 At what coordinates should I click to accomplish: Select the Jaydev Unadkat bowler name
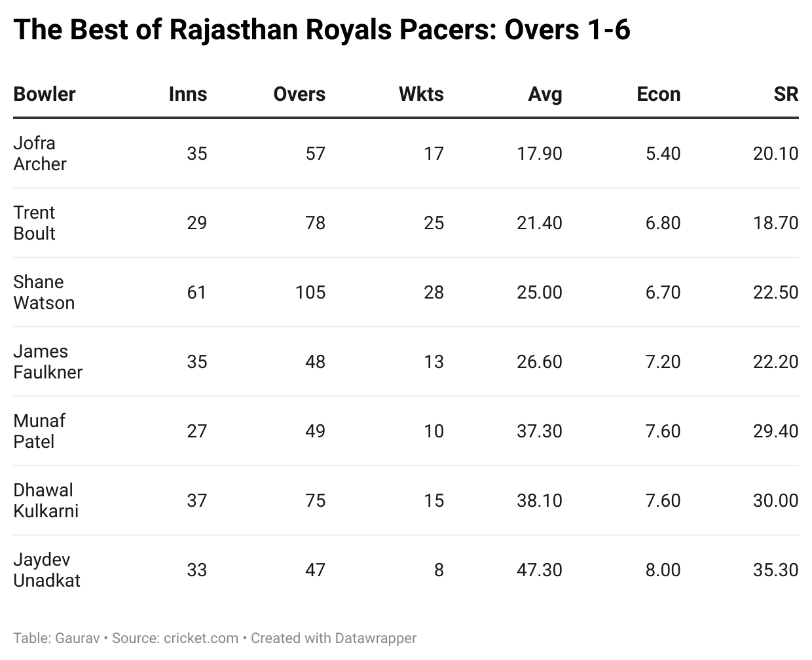coord(46,570)
